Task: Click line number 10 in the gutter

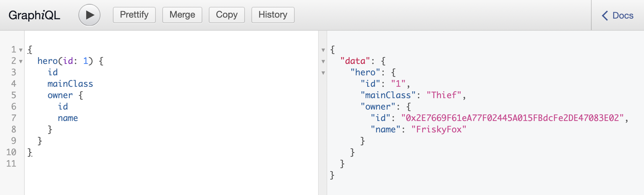Action: 11,152
